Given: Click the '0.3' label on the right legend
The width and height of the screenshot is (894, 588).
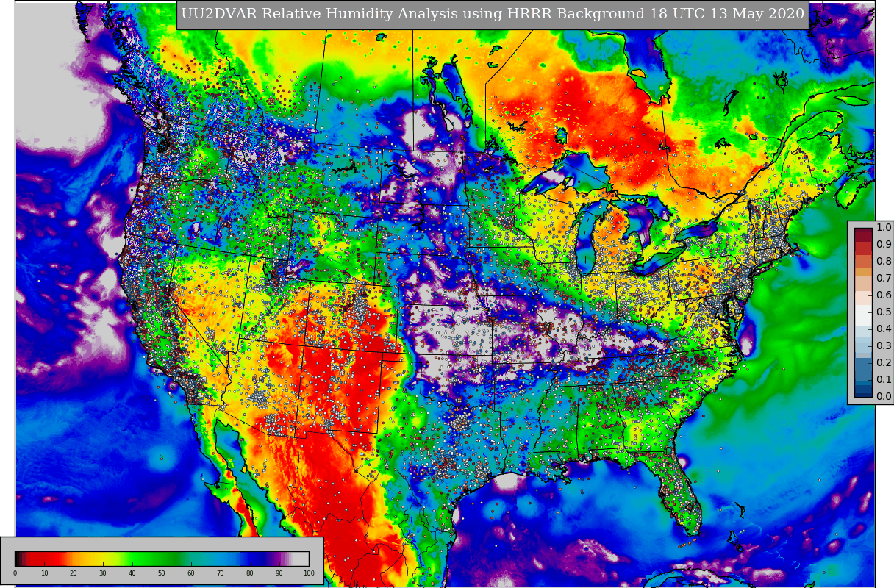Looking at the screenshot, I should point(884,346).
